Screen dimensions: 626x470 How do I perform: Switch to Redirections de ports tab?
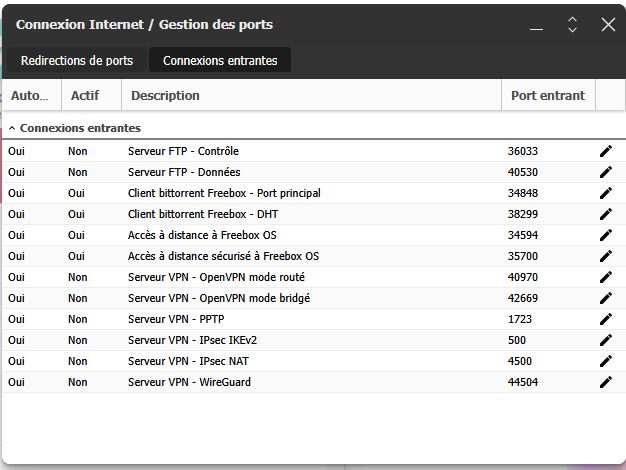[77, 61]
